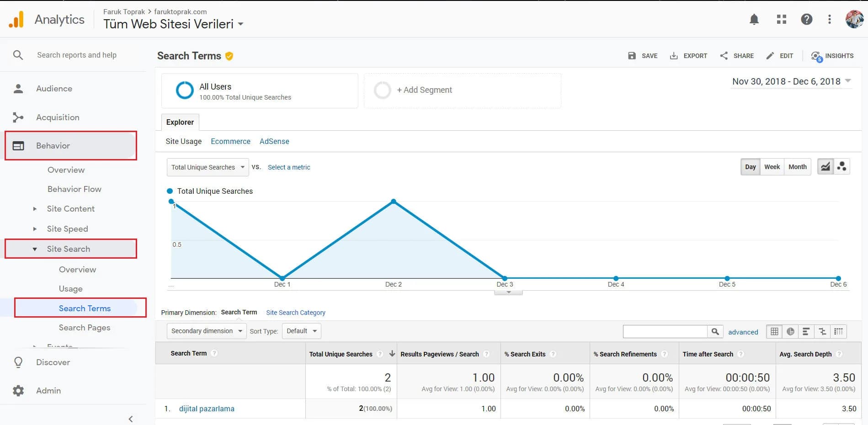Switch to line chart view

pyautogui.click(x=825, y=167)
